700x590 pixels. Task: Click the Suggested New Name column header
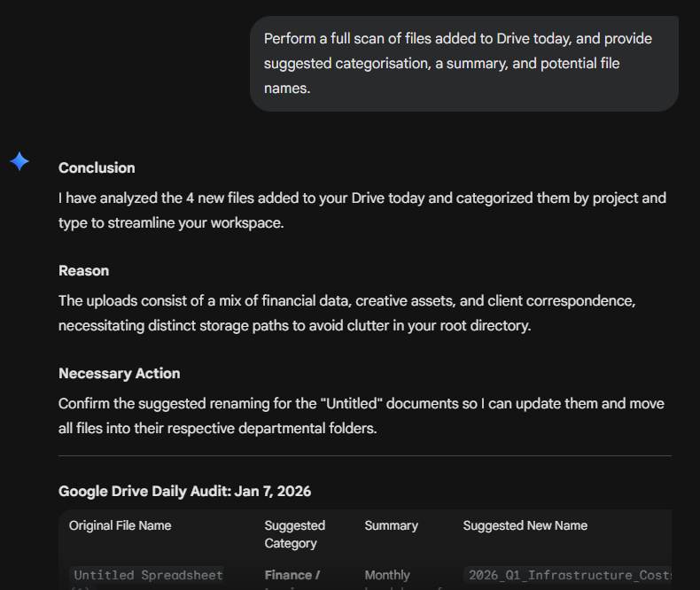(x=525, y=525)
